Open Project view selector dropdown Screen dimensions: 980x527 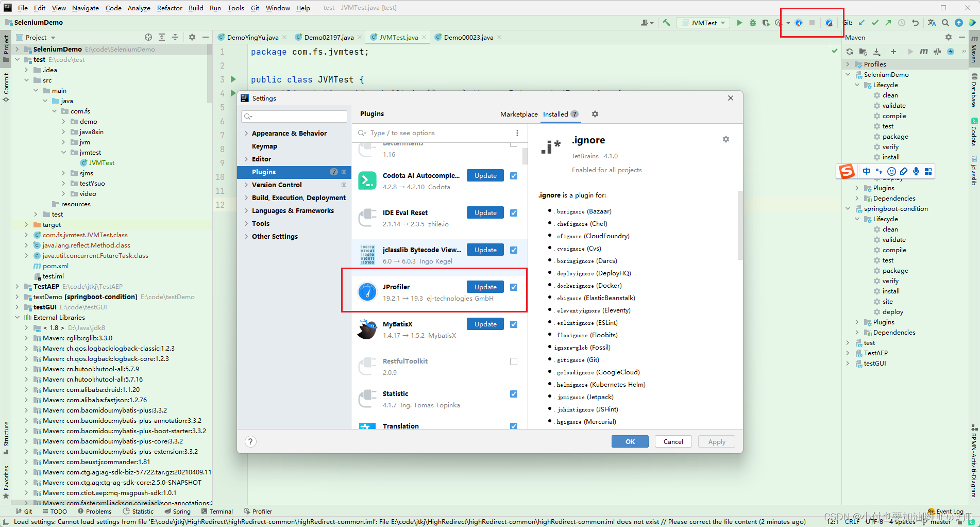point(40,37)
